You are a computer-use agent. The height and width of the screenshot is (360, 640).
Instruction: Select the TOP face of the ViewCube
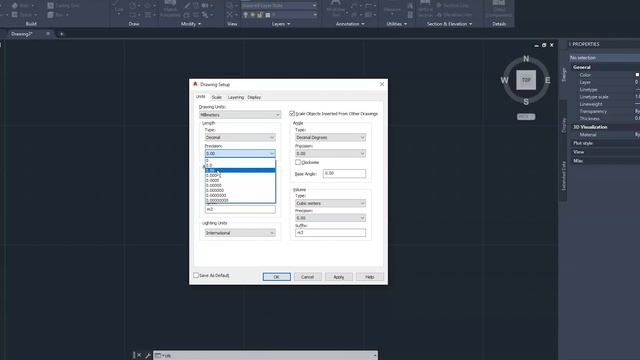tap(526, 80)
